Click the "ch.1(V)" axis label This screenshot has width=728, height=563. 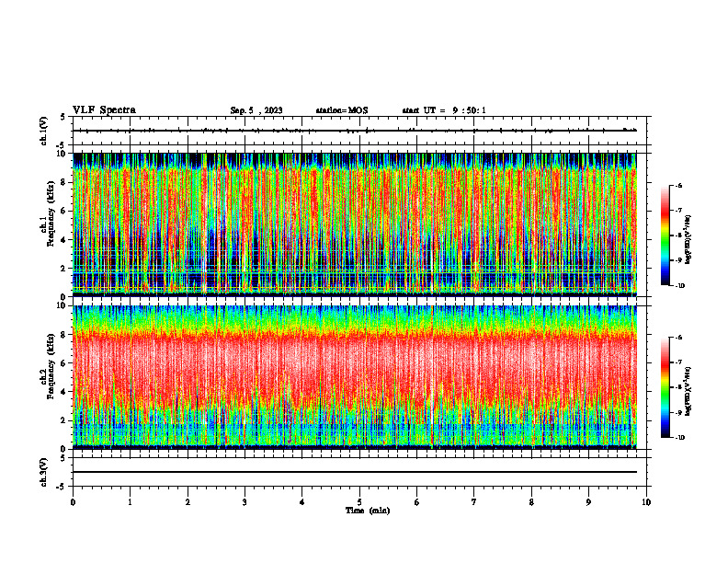point(43,131)
